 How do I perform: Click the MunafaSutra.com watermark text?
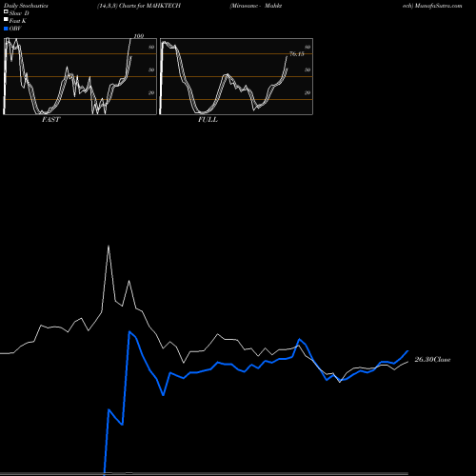click(x=439, y=6)
